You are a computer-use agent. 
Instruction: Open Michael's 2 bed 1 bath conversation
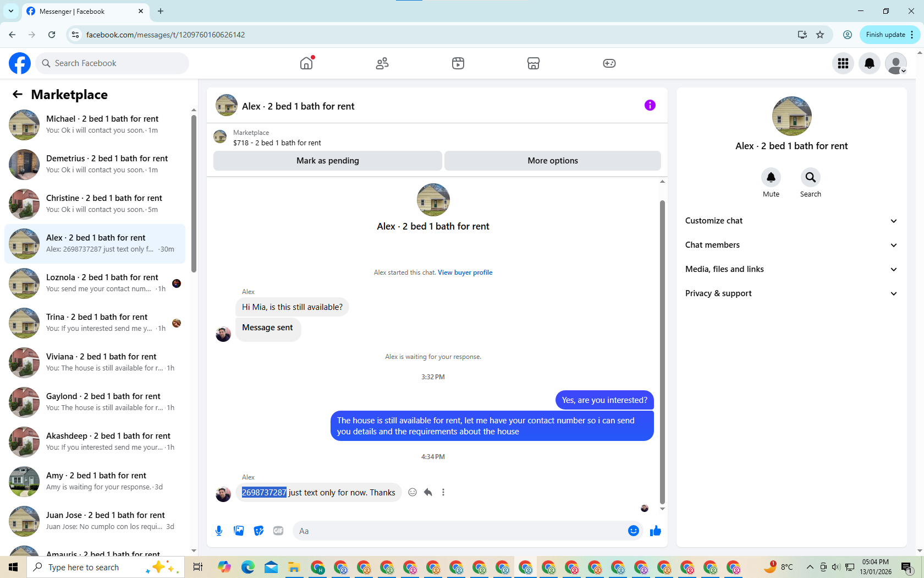click(95, 125)
